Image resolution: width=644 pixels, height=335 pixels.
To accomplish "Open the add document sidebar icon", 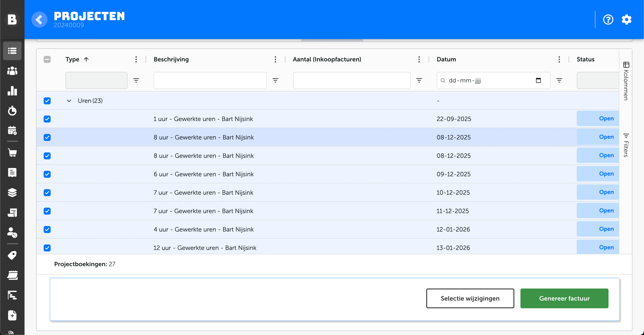I will pyautogui.click(x=12, y=315).
